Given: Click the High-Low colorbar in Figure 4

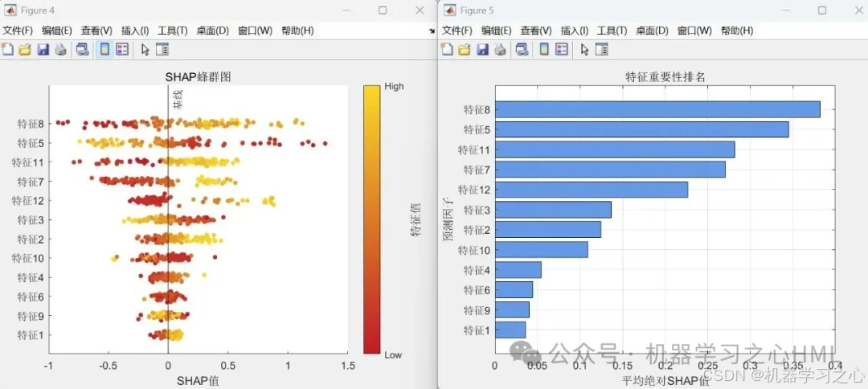Looking at the screenshot, I should point(371,219).
